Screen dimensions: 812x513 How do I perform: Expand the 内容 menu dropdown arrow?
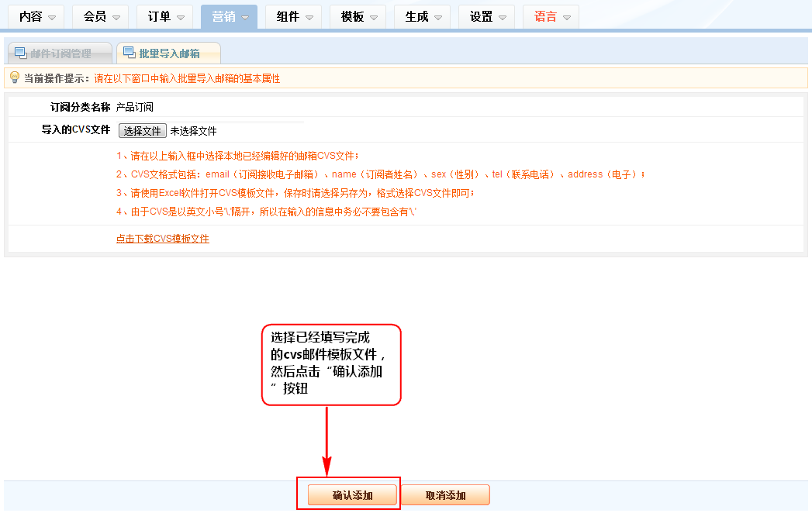(x=51, y=18)
